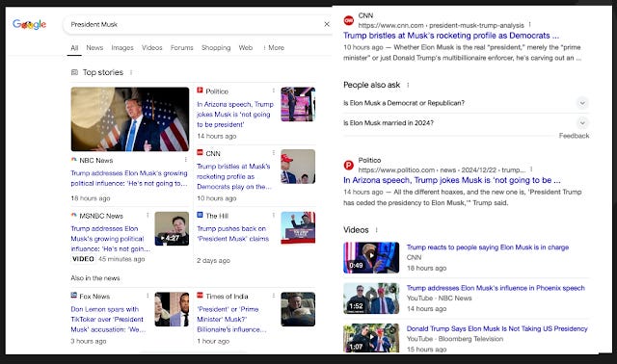The height and width of the screenshot is (364, 617).
Task: Click the red CNN favicon in the search result
Action: (x=349, y=20)
